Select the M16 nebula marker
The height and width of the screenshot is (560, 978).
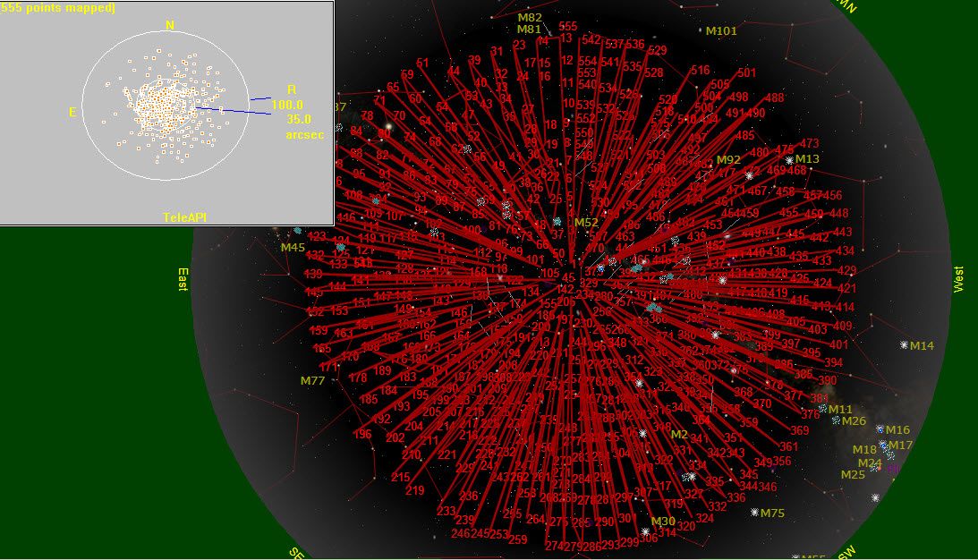(x=880, y=430)
